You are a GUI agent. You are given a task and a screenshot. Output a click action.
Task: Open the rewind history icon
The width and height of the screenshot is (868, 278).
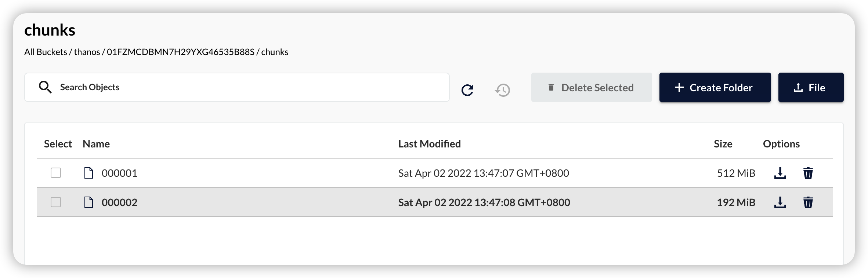[502, 90]
